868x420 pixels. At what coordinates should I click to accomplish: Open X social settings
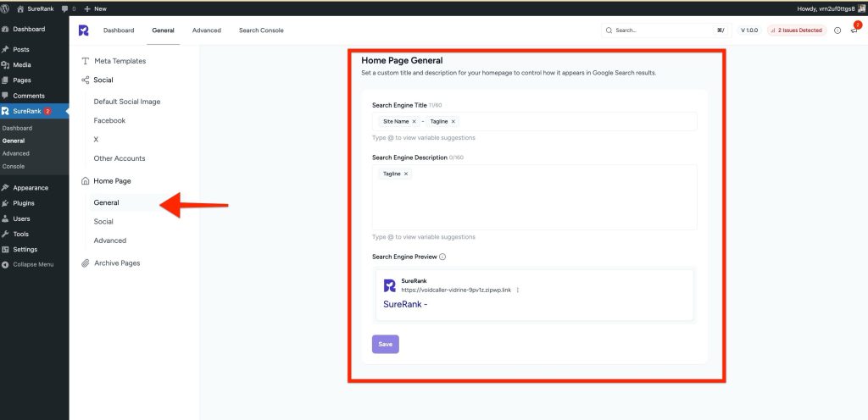pos(96,140)
